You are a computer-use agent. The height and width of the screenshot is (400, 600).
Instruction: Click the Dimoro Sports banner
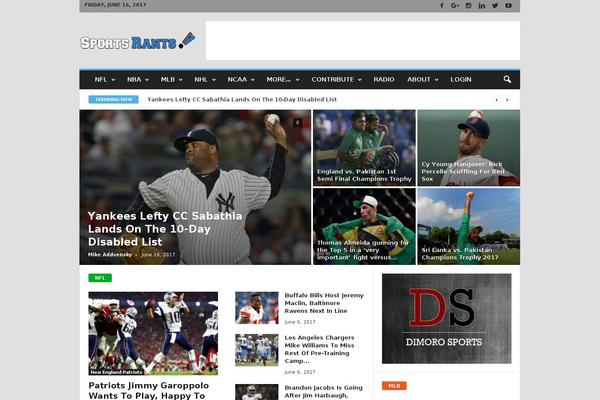point(447,318)
